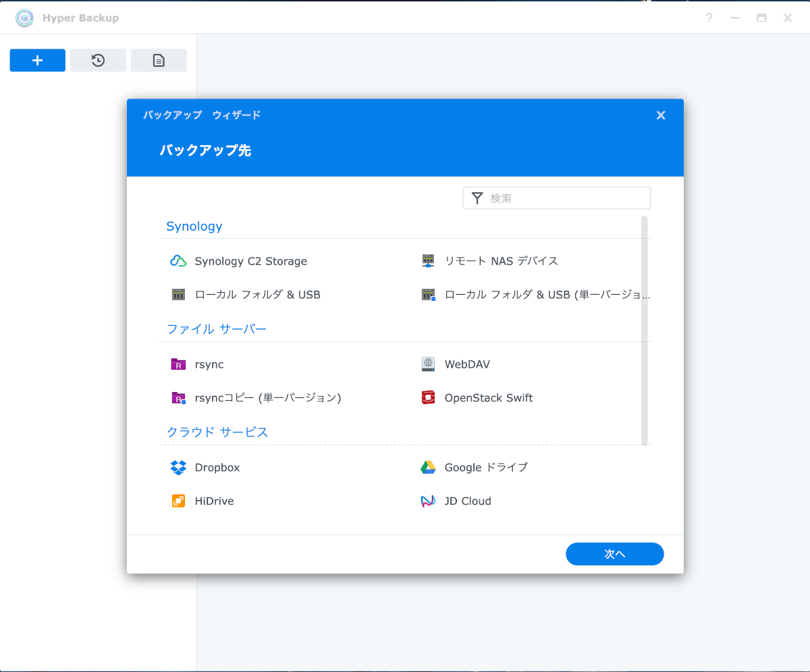Select the リモート NAS デバイス label
Screen dimensions: 810x672
(x=502, y=261)
